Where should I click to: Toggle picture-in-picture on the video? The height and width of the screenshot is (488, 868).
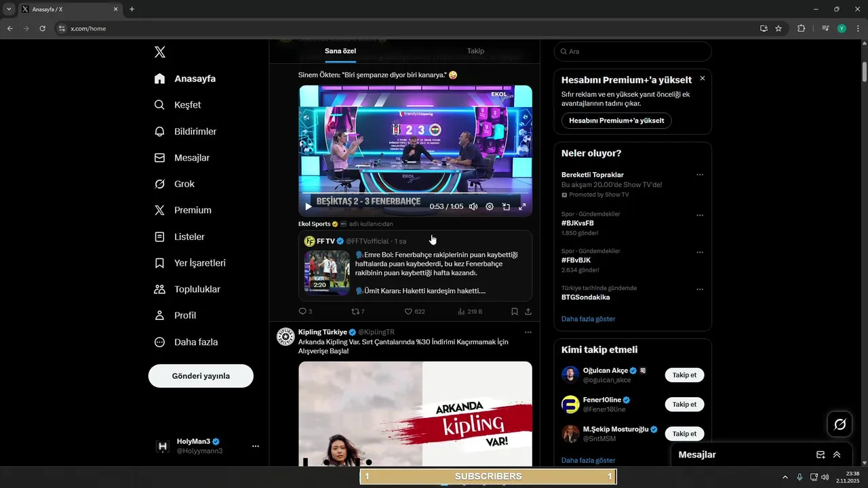point(506,207)
